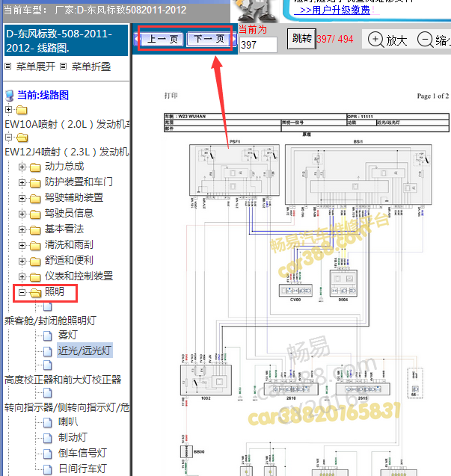
Task: Open the 喇叭 wiring diagram
Action: pos(68,422)
